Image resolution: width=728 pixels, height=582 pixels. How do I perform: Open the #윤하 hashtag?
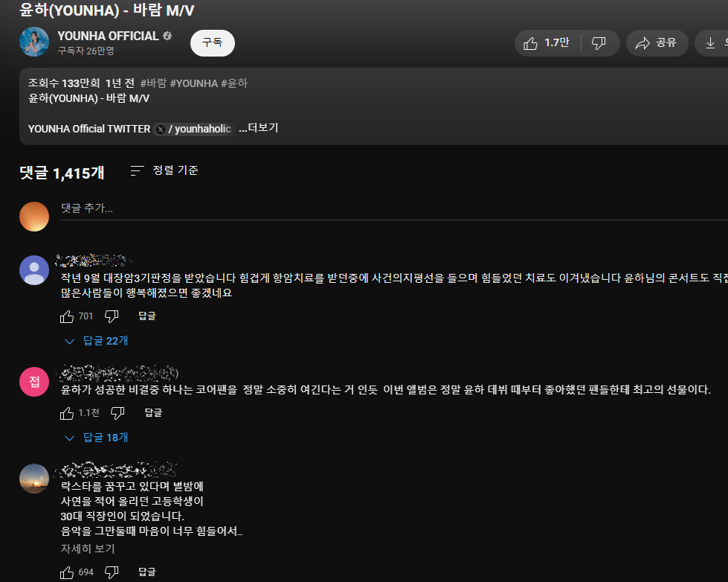tap(234, 83)
